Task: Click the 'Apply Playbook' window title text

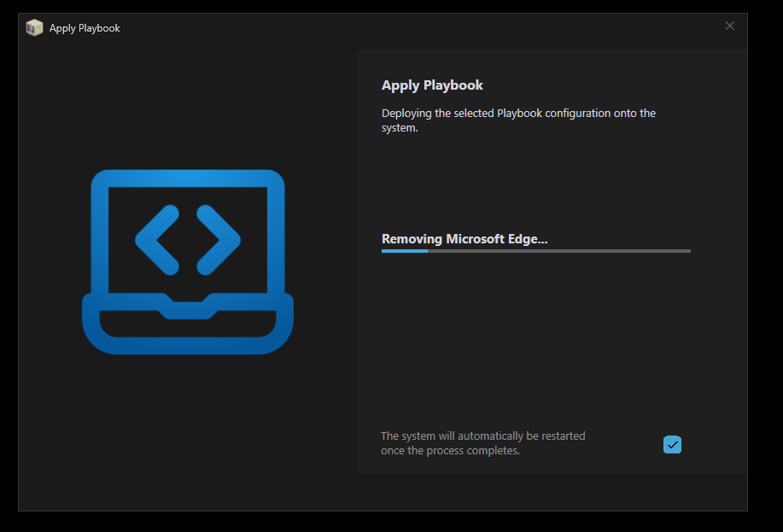Action: 85,28
